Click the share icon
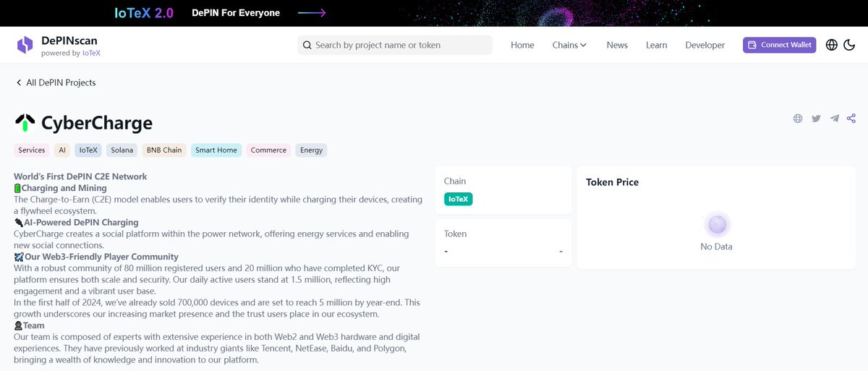The width and height of the screenshot is (868, 371). click(x=851, y=119)
